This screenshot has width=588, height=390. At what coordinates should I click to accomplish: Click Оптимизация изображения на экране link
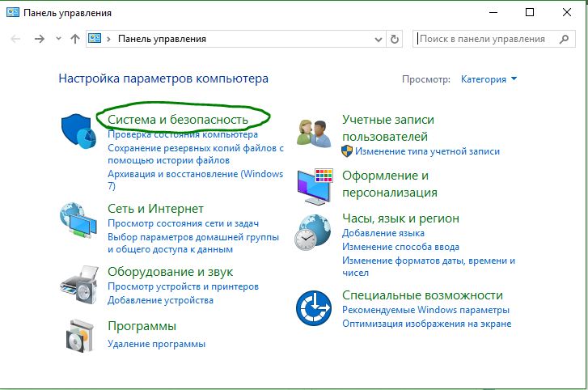[x=427, y=324]
